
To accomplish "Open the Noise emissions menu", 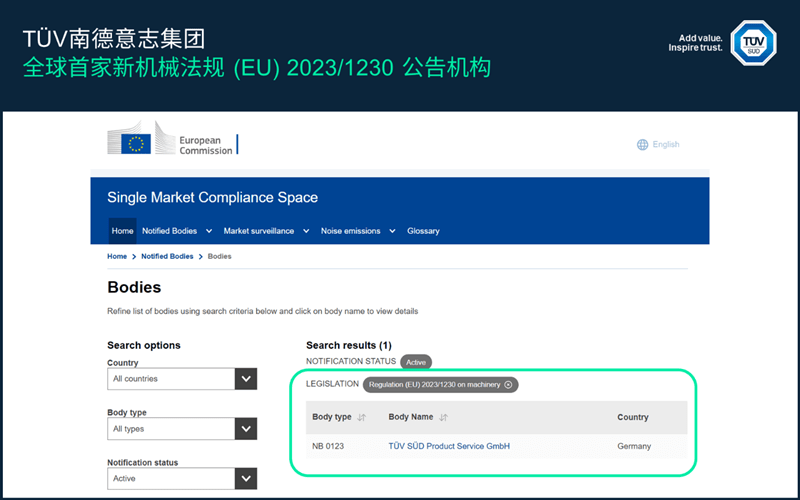I will point(356,231).
